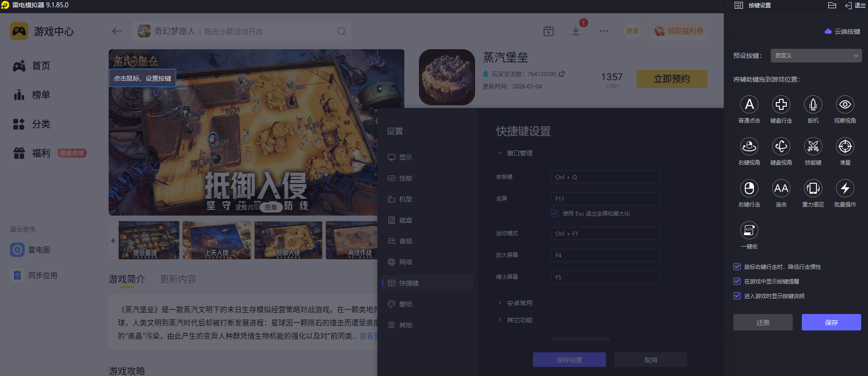Screen dimensions: 868x376
Task: Open 其他 settings tab
Action: (428, 325)
